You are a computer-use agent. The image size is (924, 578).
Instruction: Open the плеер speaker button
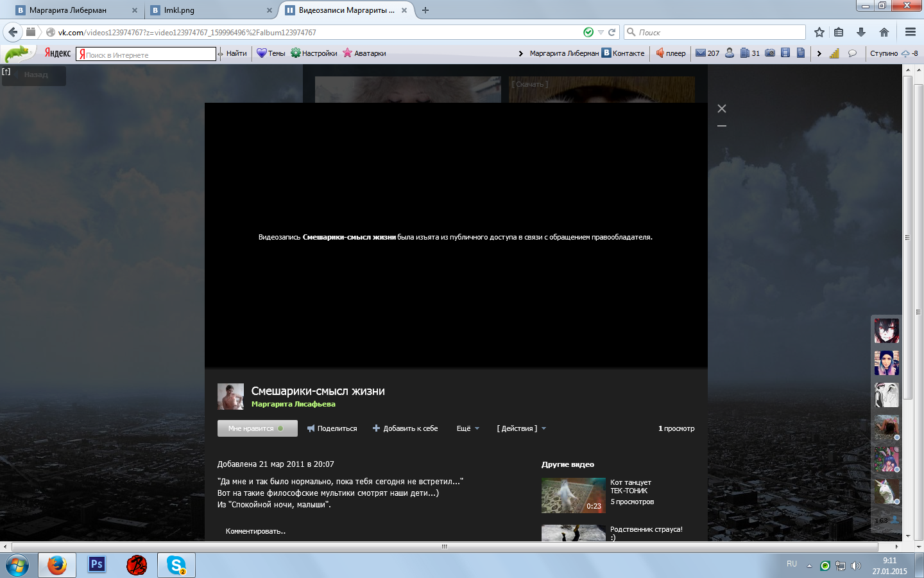coord(671,53)
